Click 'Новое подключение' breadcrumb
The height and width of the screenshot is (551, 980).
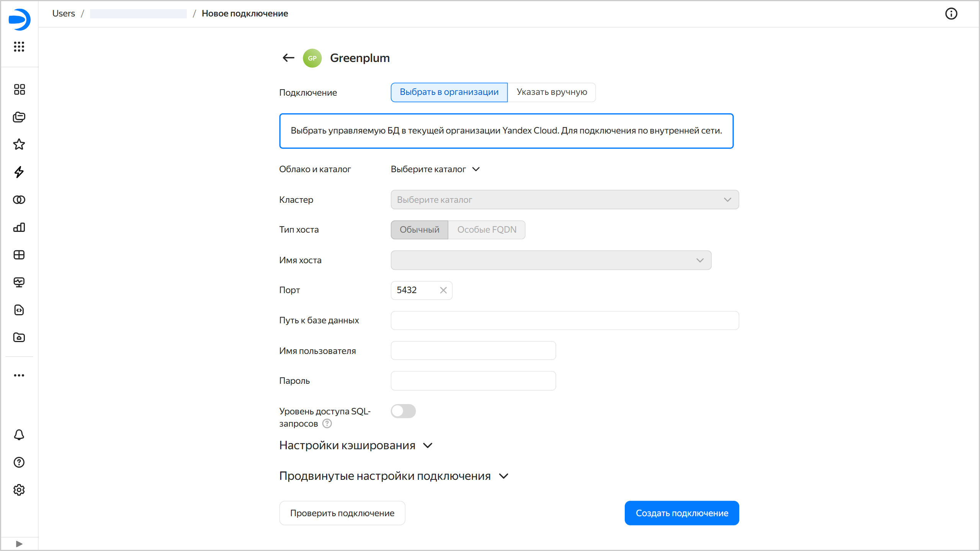click(245, 13)
